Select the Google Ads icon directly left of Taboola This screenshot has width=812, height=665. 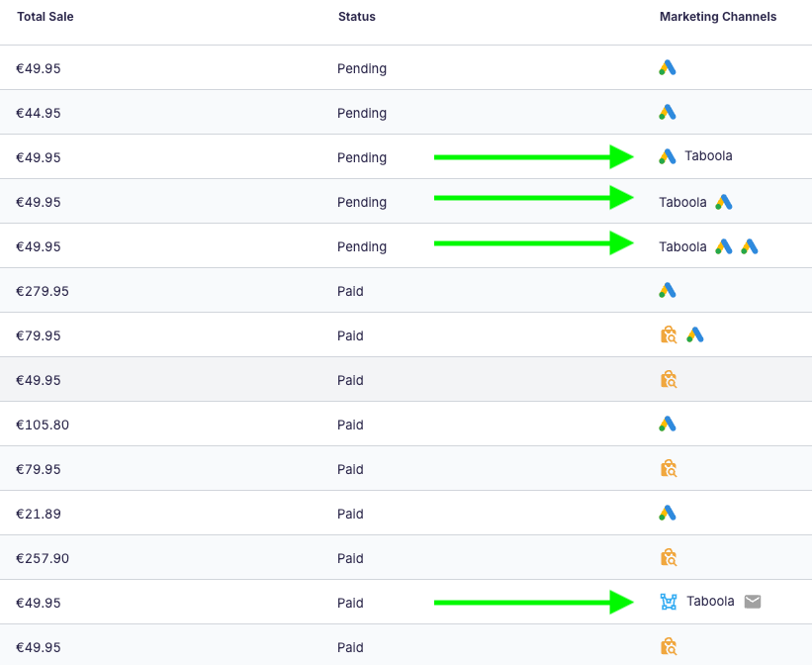[x=668, y=156]
